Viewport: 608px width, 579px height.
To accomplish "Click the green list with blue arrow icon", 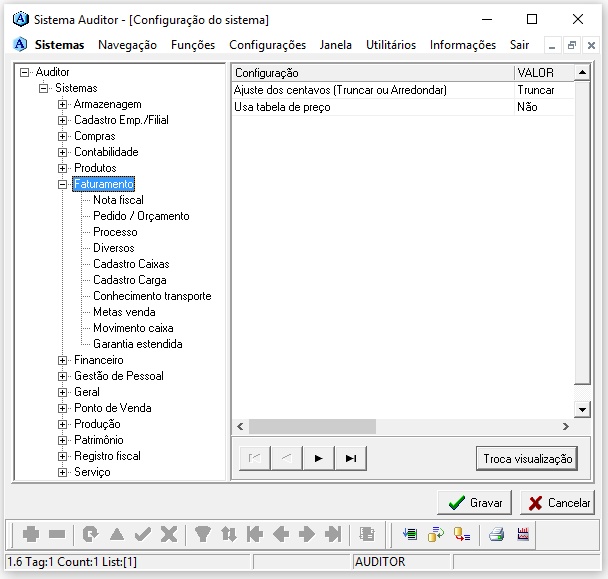I will pyautogui.click(x=410, y=534).
